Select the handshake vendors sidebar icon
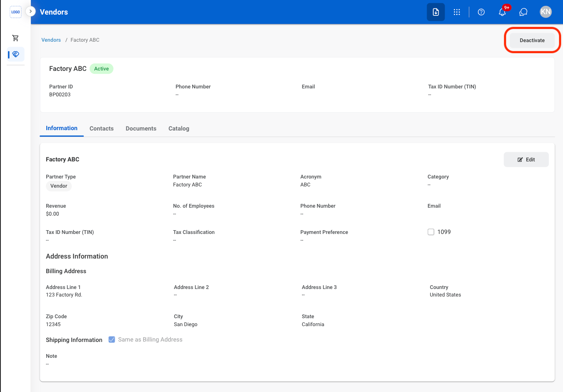563x392 pixels. 16,54
